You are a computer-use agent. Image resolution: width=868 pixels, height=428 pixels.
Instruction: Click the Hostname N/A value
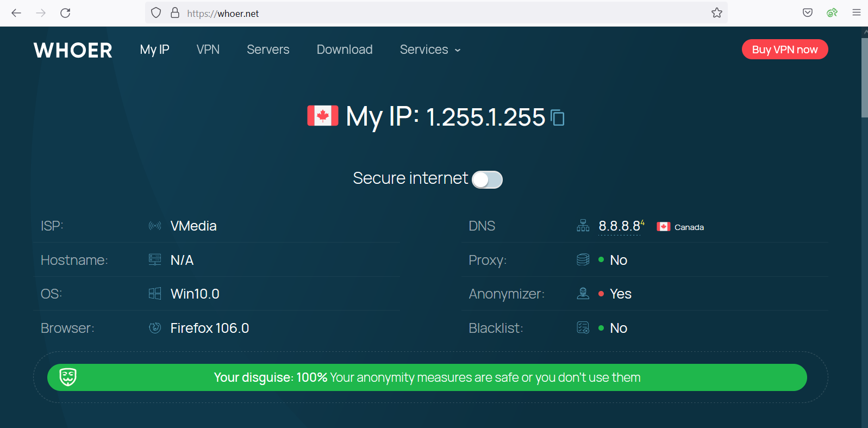[182, 260]
